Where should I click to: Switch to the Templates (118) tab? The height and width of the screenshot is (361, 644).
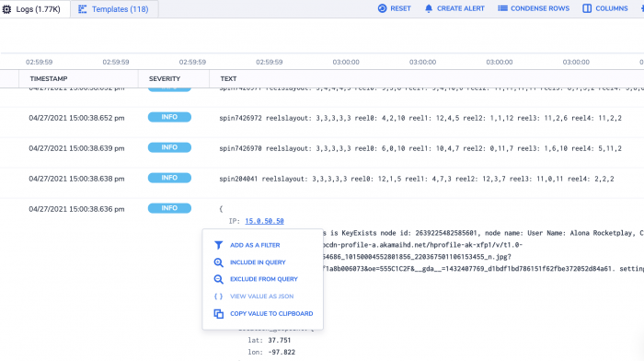tap(115, 9)
